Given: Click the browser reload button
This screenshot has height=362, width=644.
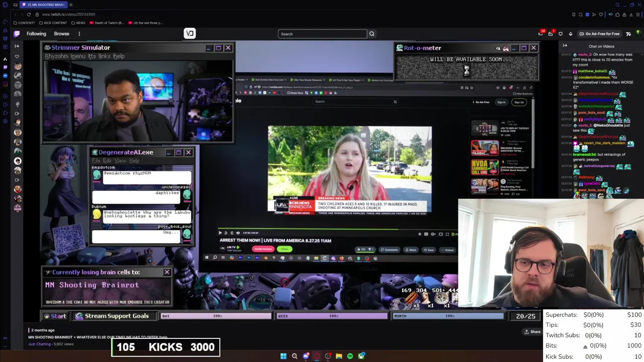Looking at the screenshot, I should click(x=29, y=14).
